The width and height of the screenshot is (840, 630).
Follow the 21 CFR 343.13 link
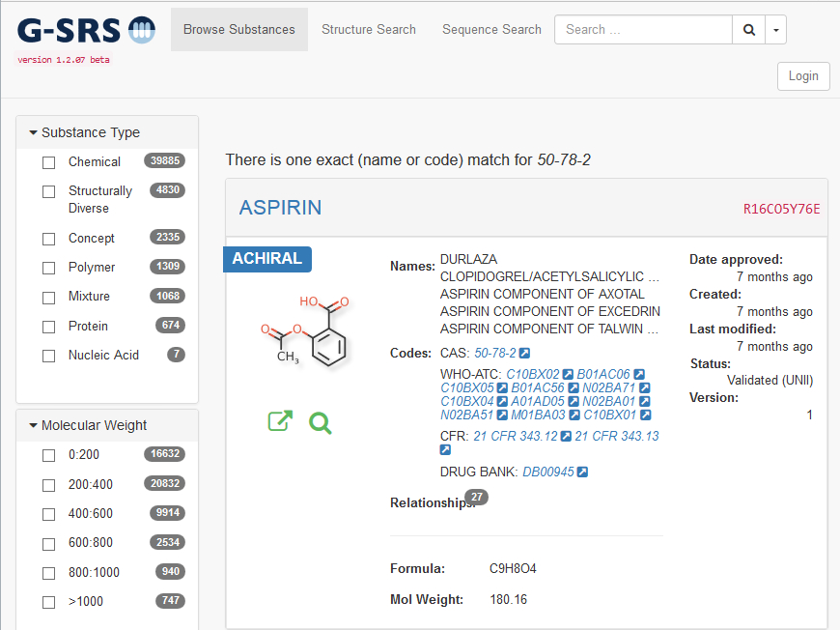617,436
